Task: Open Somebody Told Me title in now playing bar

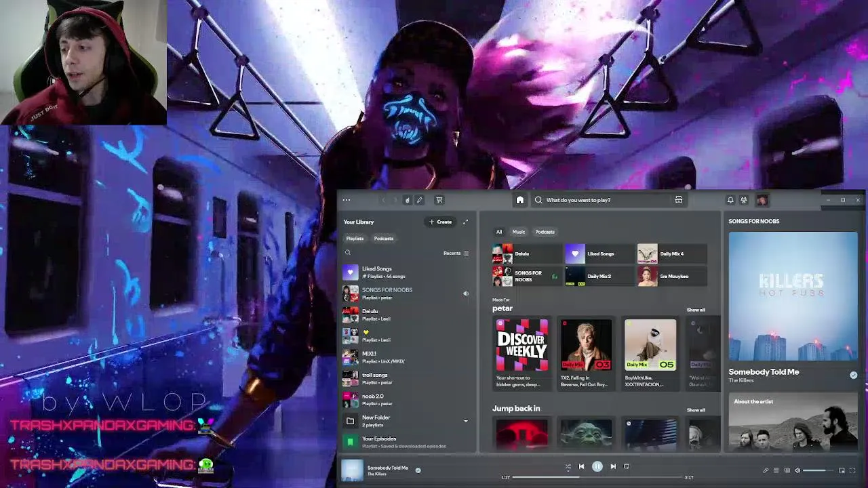Action: coord(388,468)
